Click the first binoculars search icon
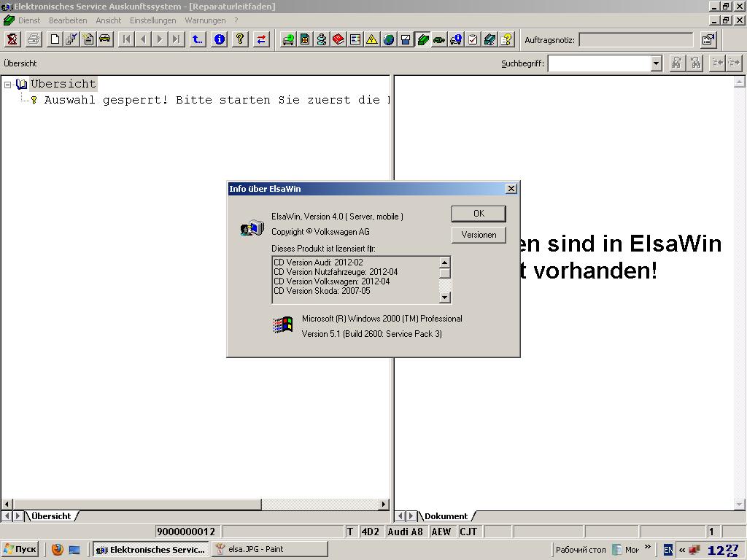Image resolution: width=747 pixels, height=560 pixels. (677, 63)
